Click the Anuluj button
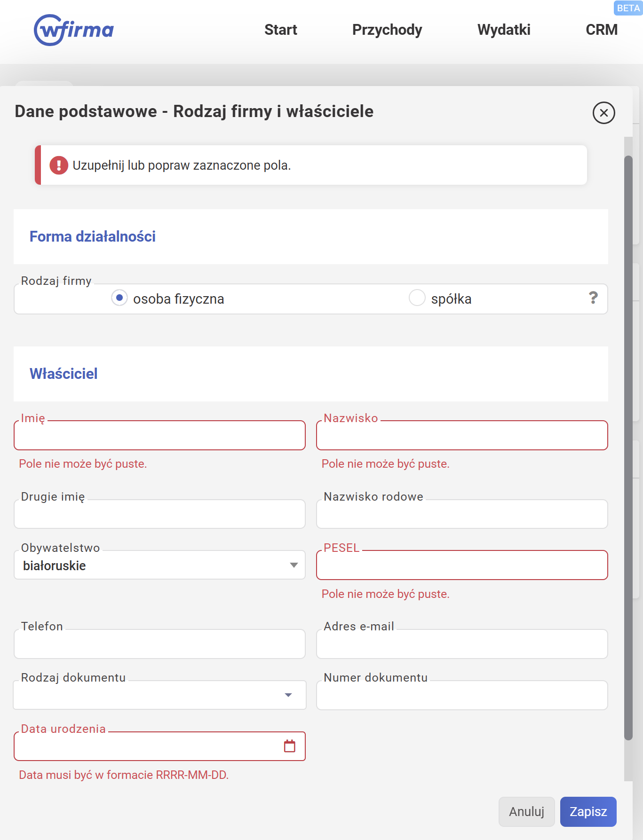The width and height of the screenshot is (643, 840). (x=526, y=812)
